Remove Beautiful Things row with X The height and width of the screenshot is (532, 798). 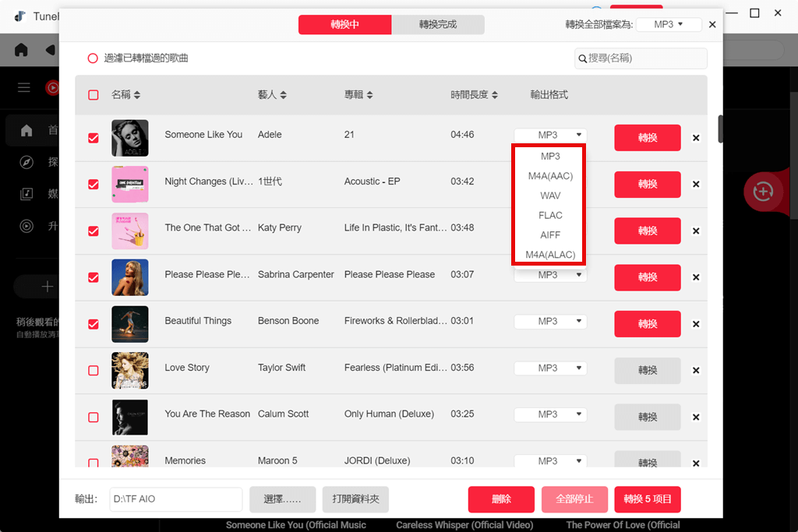click(696, 324)
